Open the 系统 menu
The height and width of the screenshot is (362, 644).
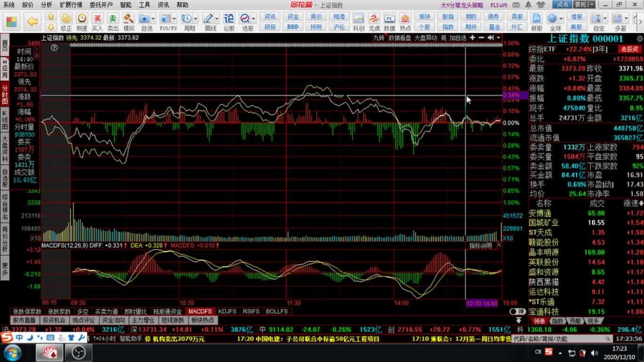8,5
